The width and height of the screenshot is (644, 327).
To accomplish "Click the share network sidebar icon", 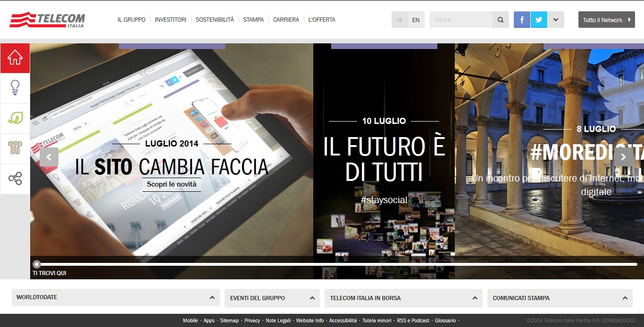I will coord(15,179).
